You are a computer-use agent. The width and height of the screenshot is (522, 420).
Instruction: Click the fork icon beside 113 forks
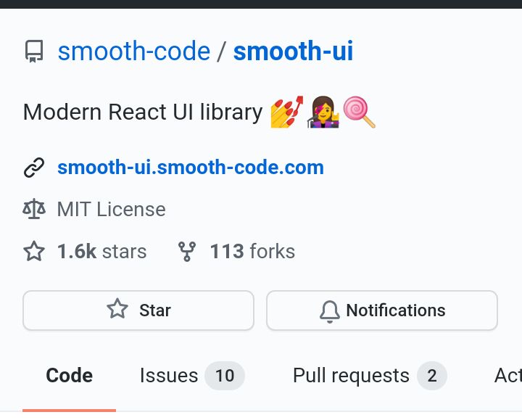click(187, 252)
